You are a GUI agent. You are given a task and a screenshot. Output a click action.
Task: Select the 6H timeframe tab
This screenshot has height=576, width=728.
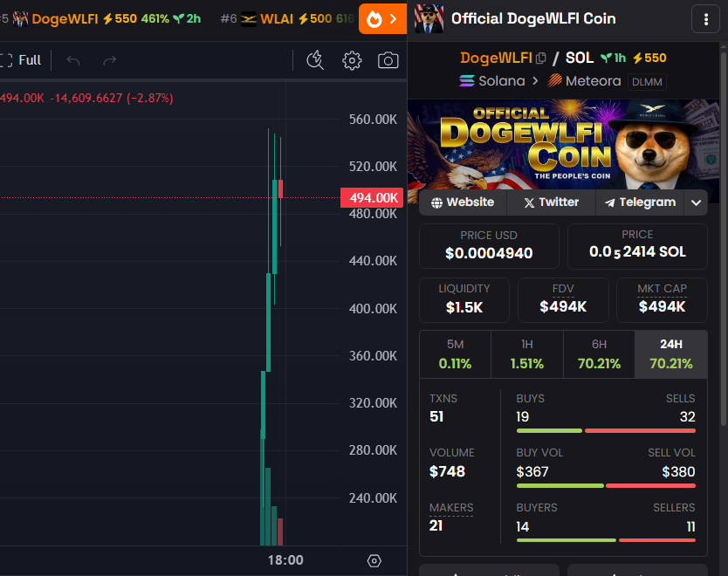pyautogui.click(x=599, y=354)
